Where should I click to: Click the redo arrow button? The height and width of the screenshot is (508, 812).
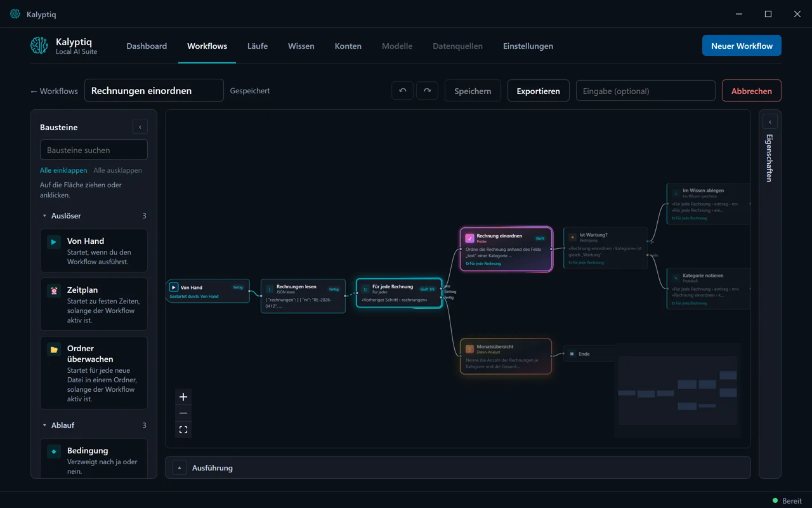click(427, 91)
